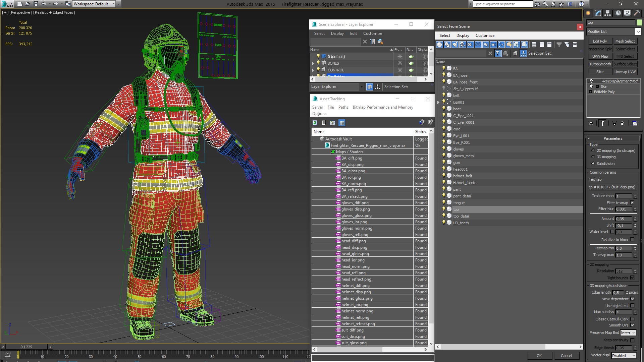Screen dimensions: 644x362
Task: Open Workspace Default dropdown in title bar
Action: (94, 4)
